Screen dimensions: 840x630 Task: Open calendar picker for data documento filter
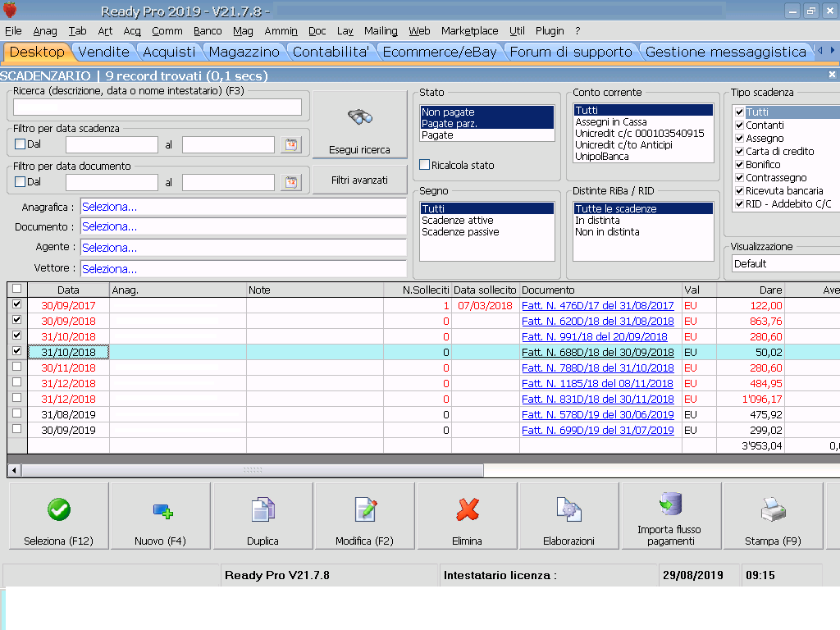(291, 182)
